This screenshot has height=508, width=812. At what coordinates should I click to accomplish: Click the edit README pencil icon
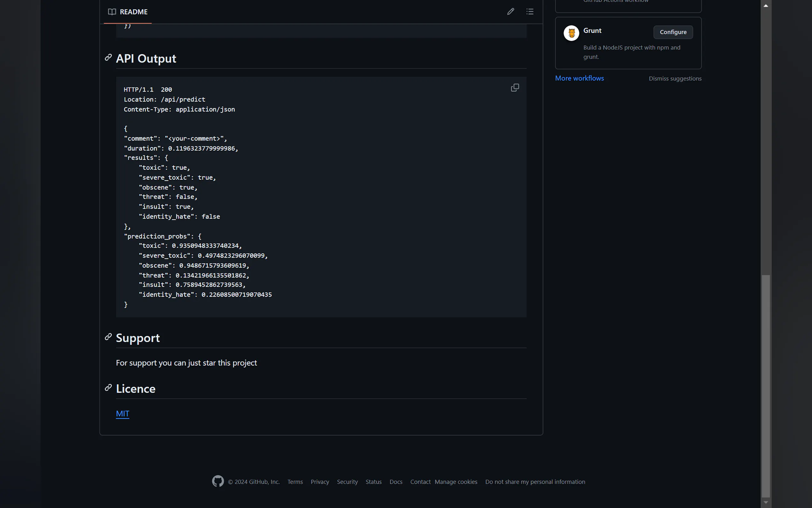coord(510,12)
